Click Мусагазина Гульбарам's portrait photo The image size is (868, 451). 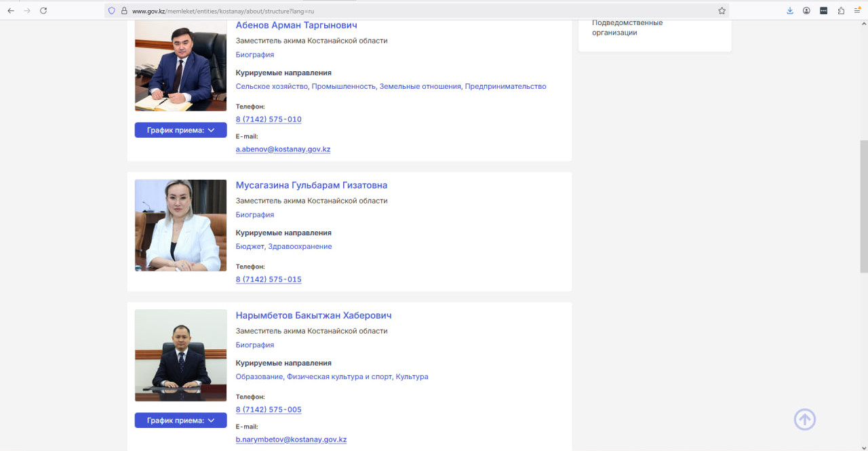point(180,225)
